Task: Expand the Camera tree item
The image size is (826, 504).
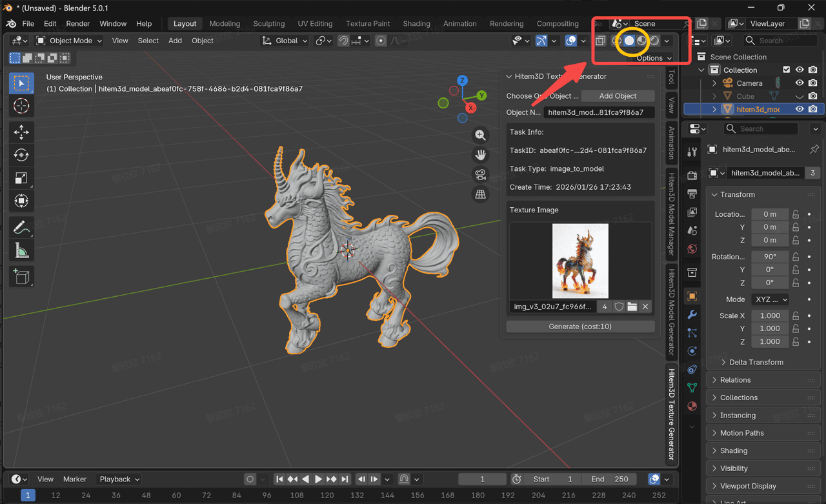Action: point(714,83)
